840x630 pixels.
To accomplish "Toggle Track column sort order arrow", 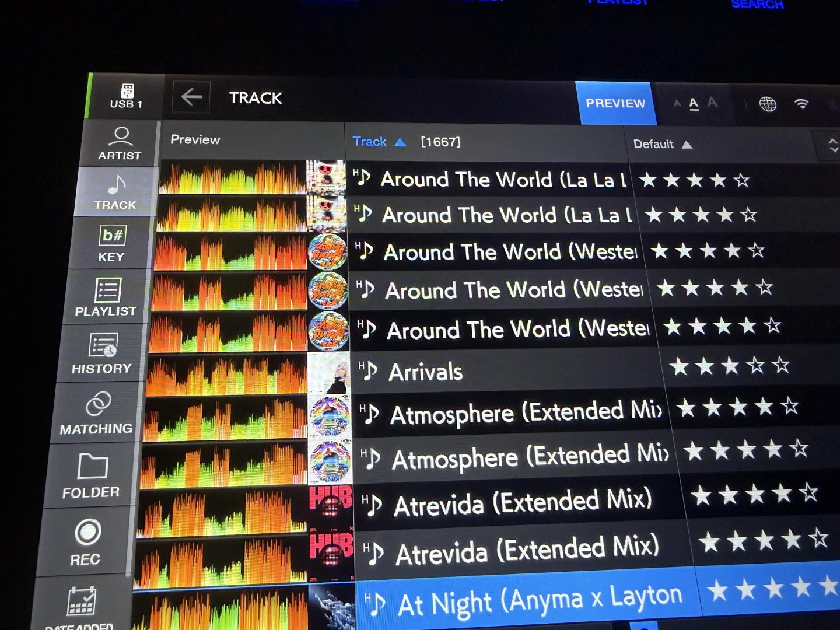I will [x=400, y=142].
